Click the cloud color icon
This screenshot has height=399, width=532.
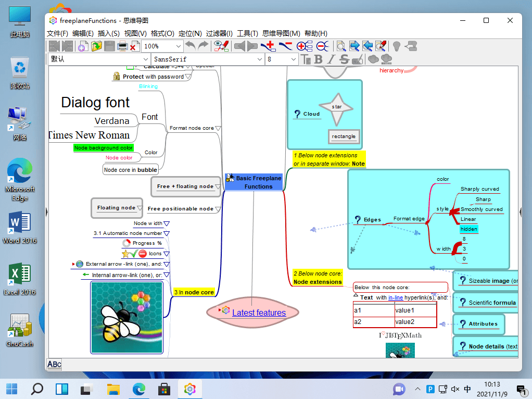[386, 59]
